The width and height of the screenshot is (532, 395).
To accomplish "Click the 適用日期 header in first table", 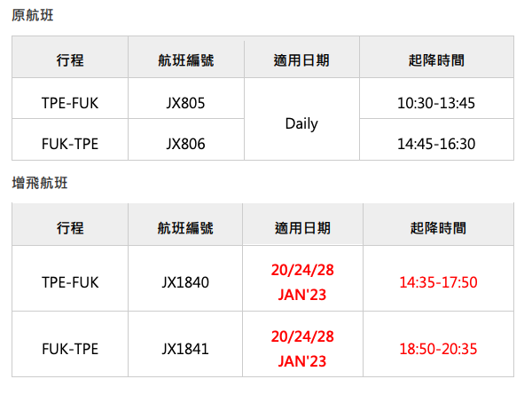I will click(301, 60).
